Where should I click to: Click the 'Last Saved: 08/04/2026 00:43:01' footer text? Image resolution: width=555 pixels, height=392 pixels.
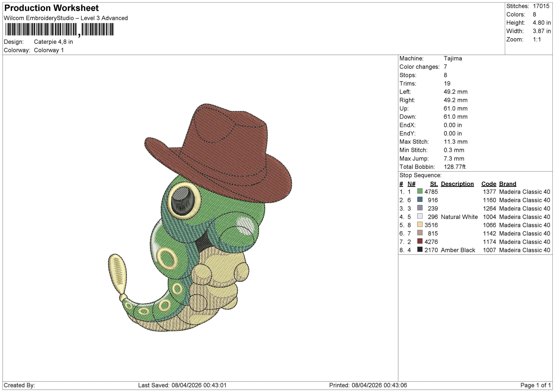tap(182, 385)
